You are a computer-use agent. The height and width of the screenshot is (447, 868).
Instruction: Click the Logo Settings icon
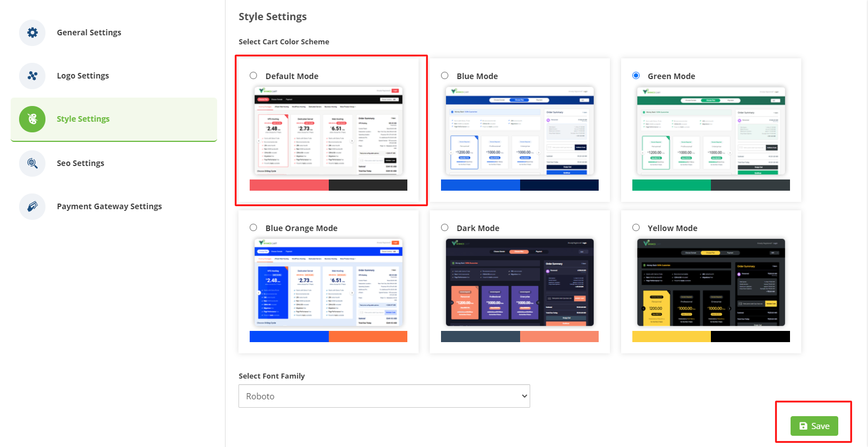coord(33,76)
